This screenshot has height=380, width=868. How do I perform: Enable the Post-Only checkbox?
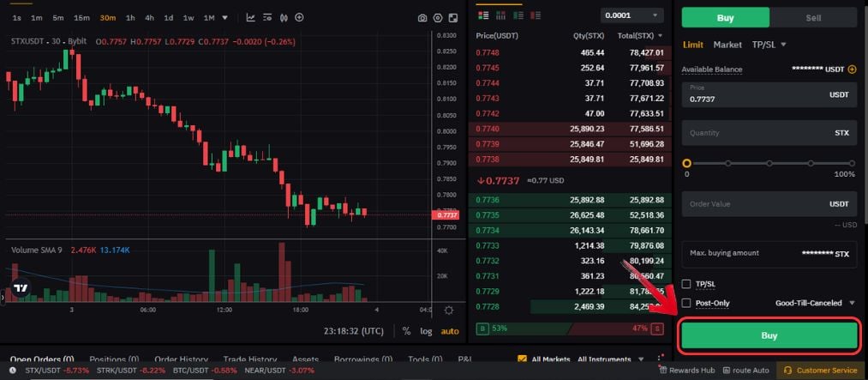686,303
